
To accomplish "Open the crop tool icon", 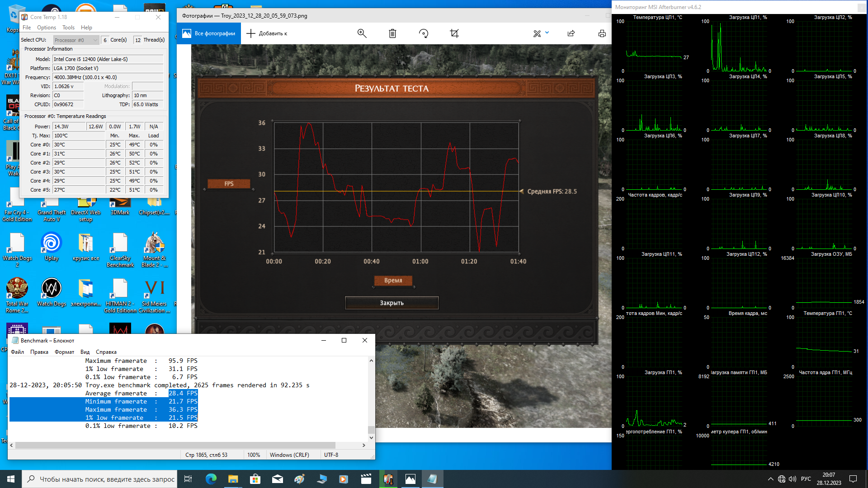I will 454,33.
